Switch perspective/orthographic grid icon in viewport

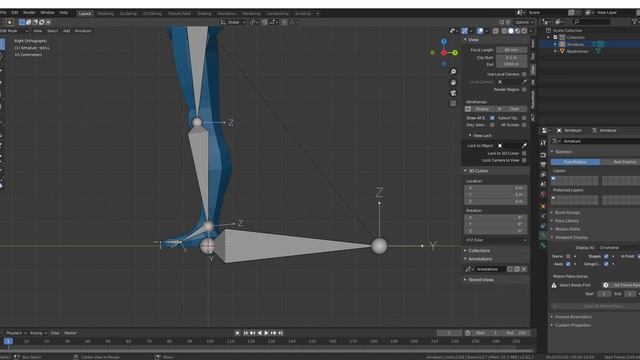coord(453,104)
